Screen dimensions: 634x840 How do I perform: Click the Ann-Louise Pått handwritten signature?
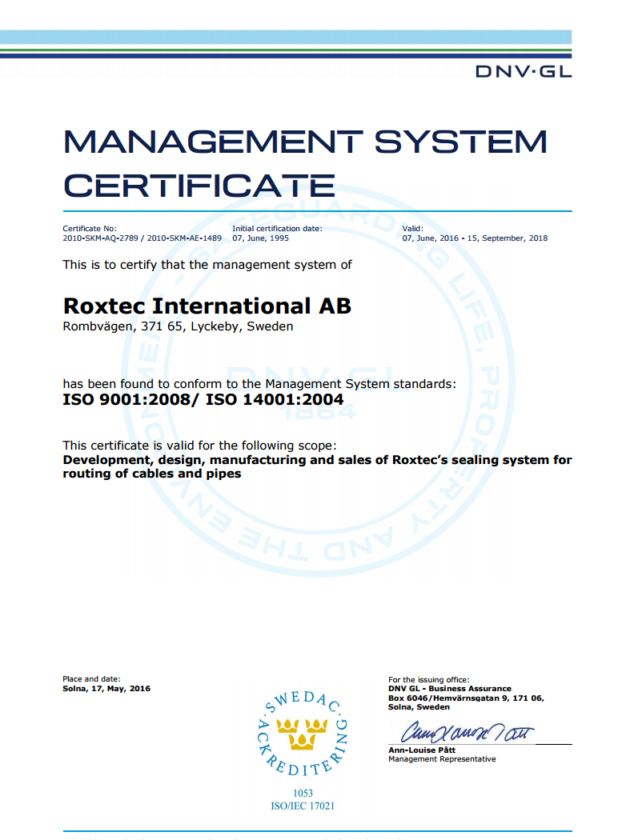(467, 732)
